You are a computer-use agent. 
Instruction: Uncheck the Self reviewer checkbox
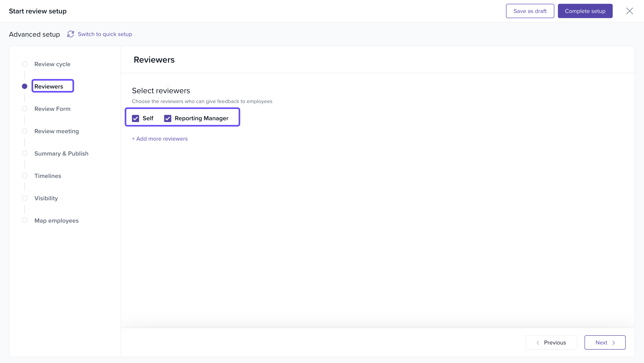point(136,118)
